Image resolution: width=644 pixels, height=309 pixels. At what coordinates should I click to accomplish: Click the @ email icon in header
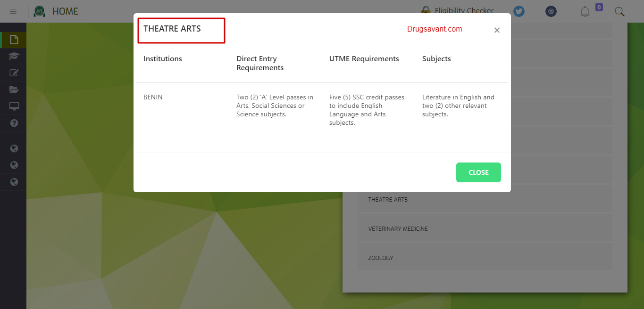point(551,11)
